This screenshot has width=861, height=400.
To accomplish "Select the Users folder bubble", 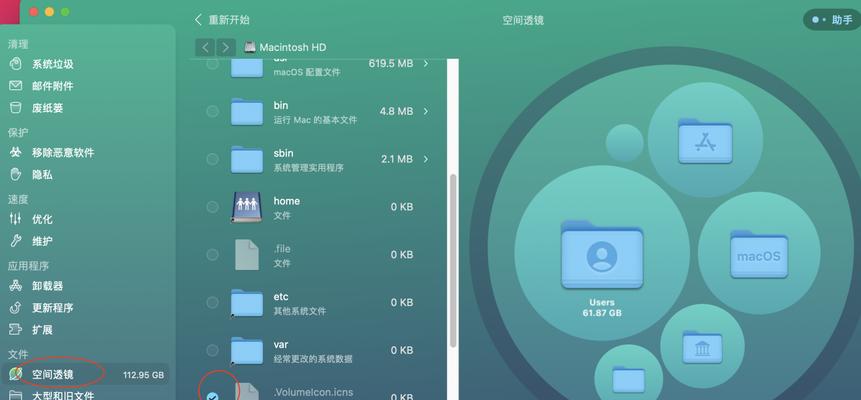I will pyautogui.click(x=602, y=253).
